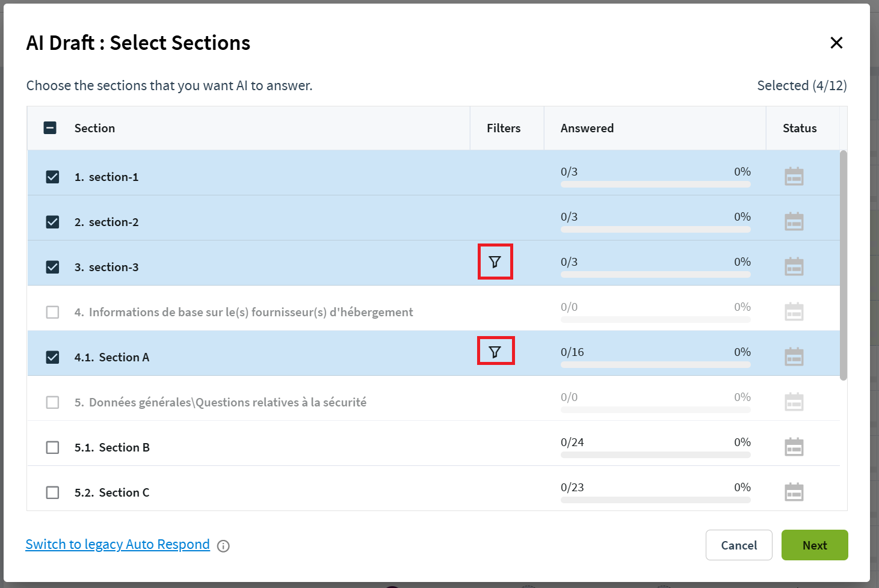This screenshot has width=879, height=588.
Task: Click the '4.1. Section A' row label
Action: [x=112, y=357]
